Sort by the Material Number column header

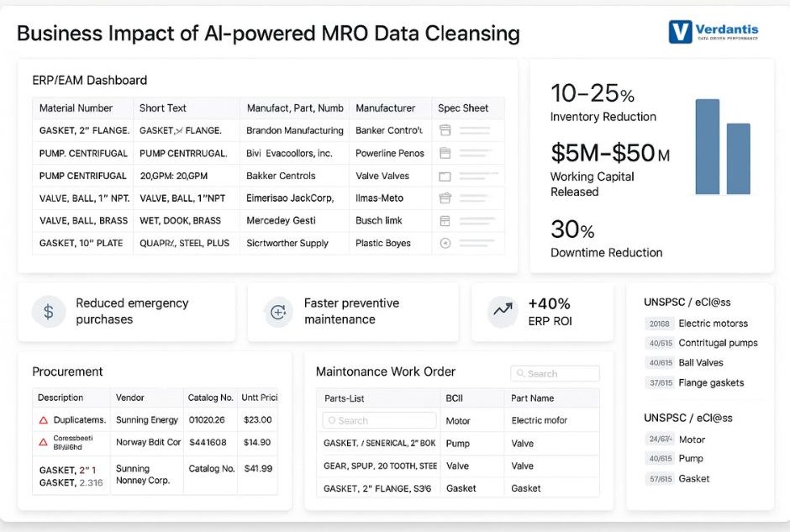pos(75,108)
